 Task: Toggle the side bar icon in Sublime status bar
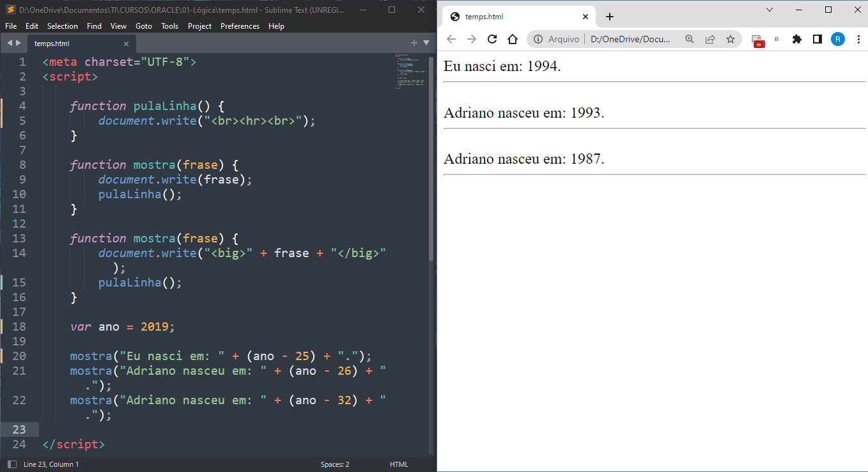click(12, 464)
